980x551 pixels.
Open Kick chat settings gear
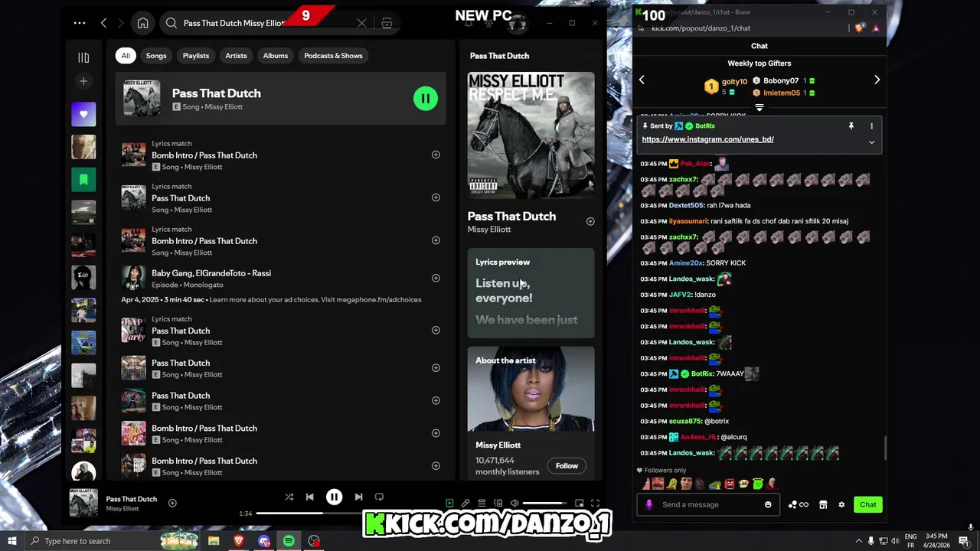[841, 504]
